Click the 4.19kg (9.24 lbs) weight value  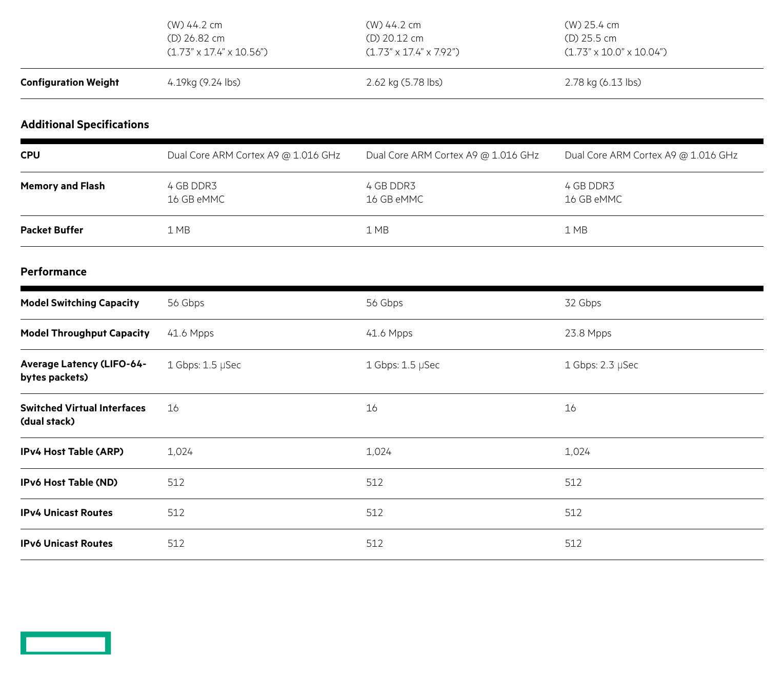point(204,83)
